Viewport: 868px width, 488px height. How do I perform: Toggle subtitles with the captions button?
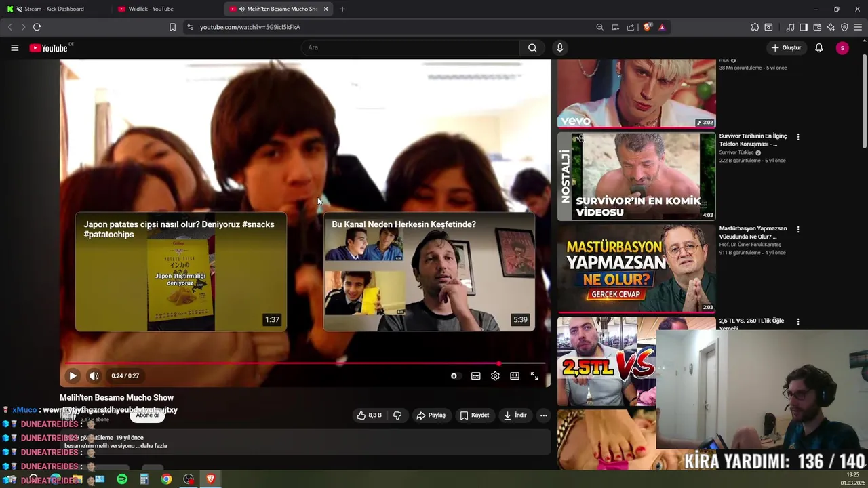tap(476, 375)
